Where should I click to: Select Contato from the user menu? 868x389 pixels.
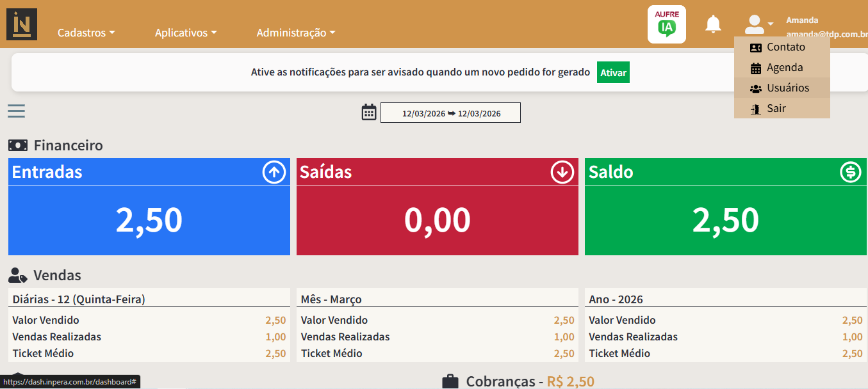(x=785, y=47)
